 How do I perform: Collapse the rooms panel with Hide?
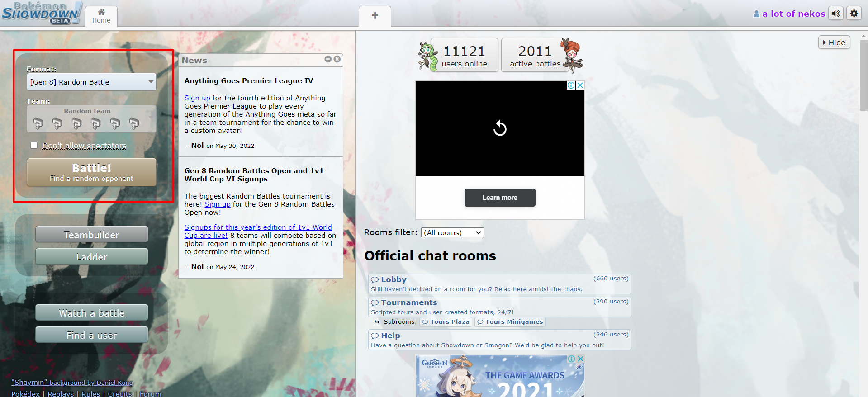click(x=834, y=43)
